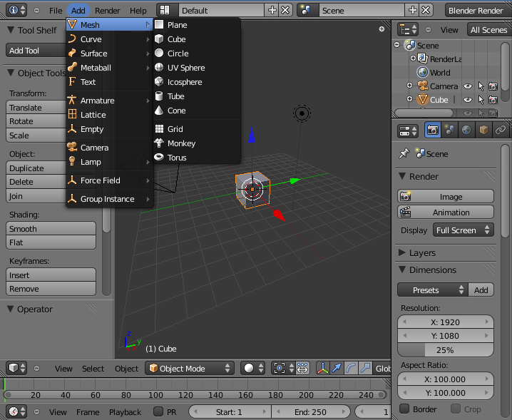
Task: Check the Border checkbox
Action: point(404,409)
